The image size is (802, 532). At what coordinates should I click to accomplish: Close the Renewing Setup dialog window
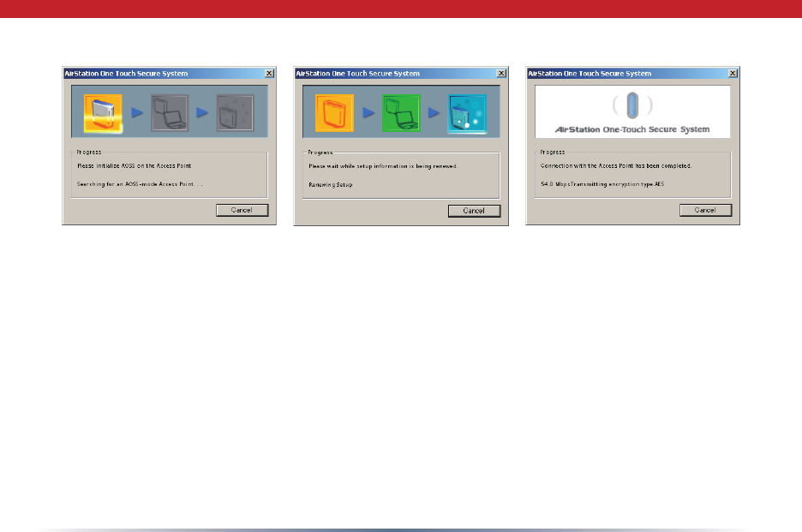(502, 74)
